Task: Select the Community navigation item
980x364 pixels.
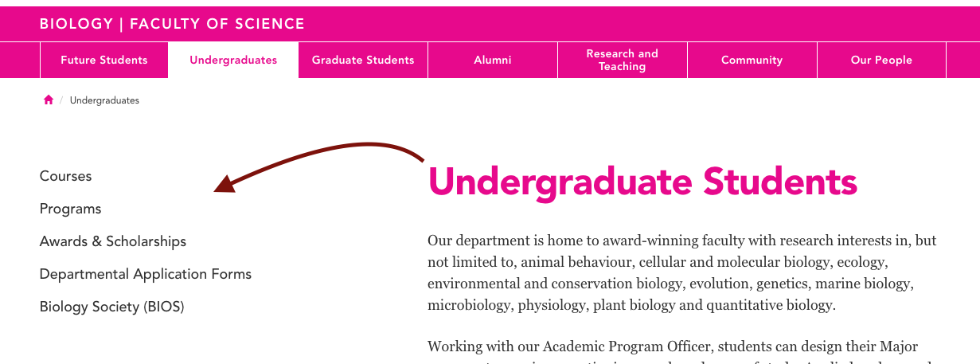Action: click(x=752, y=60)
